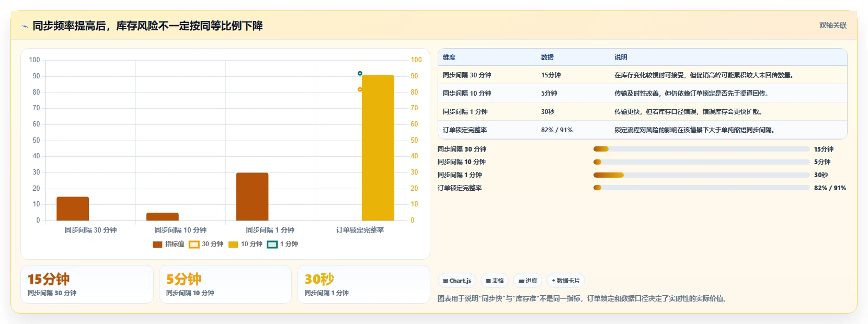This screenshot has height=324, width=868.
Task: Click the description starting with 在库存变化较慢时可接受
Action: pyautogui.click(x=705, y=75)
